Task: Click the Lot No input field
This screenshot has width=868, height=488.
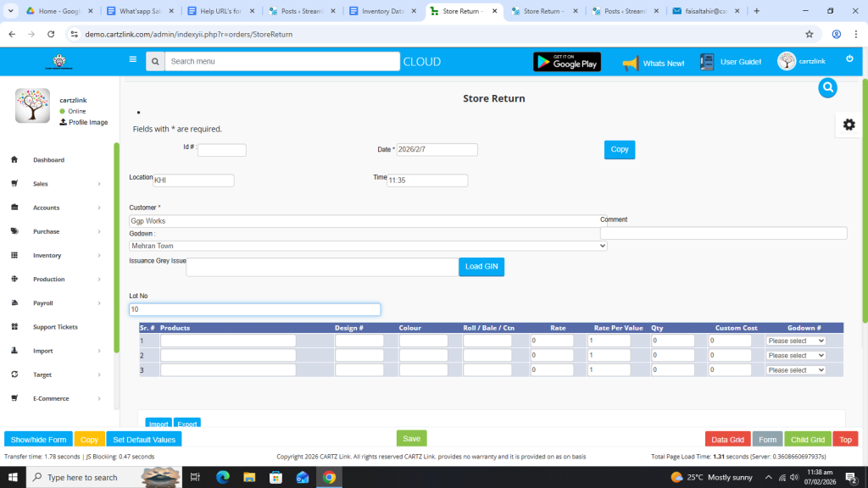Action: tap(254, 310)
